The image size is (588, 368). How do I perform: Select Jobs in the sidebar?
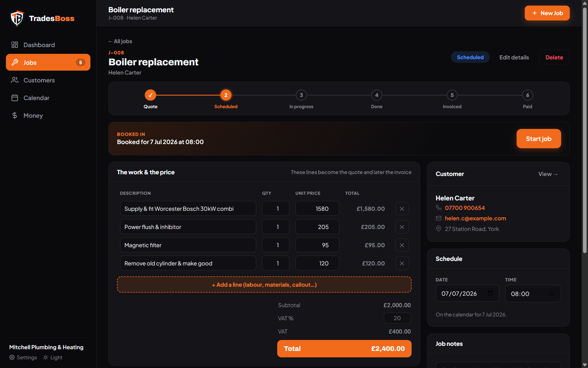tap(48, 62)
